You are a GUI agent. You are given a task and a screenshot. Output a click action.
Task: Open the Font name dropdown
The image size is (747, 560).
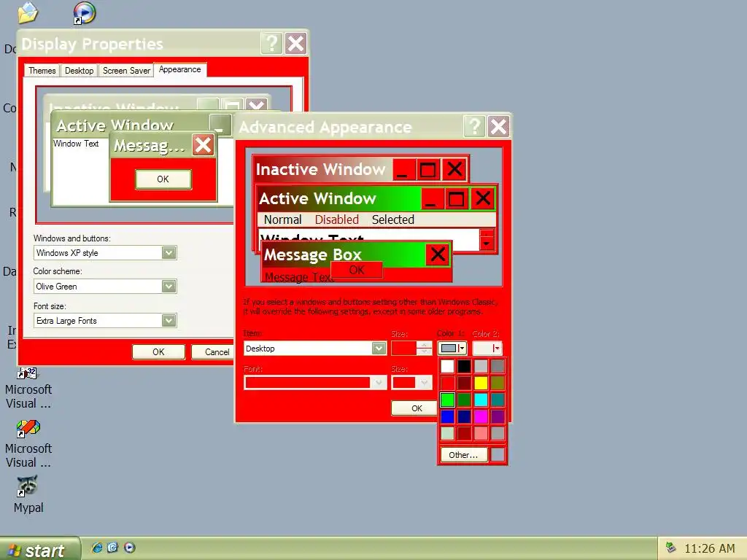(314, 382)
